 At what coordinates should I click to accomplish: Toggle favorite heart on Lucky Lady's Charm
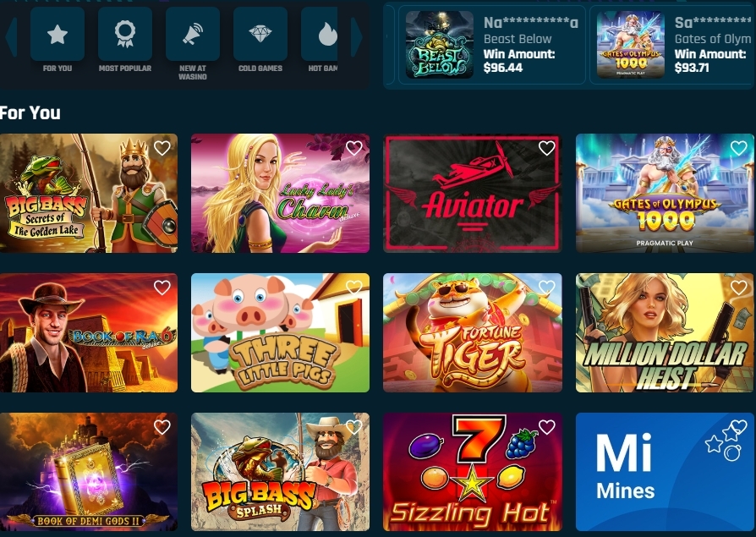click(x=353, y=148)
